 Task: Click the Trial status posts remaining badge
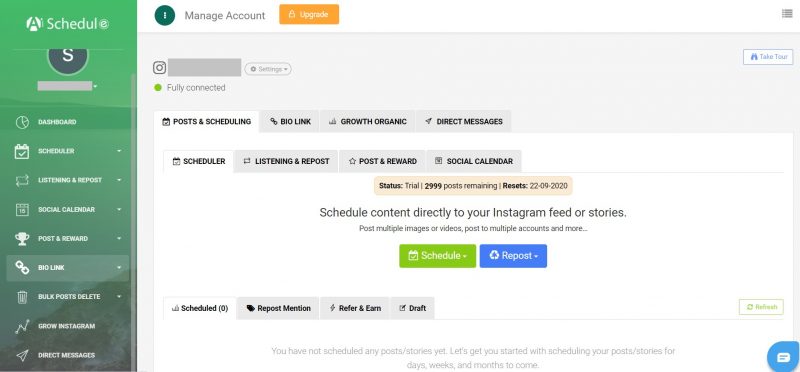point(473,186)
